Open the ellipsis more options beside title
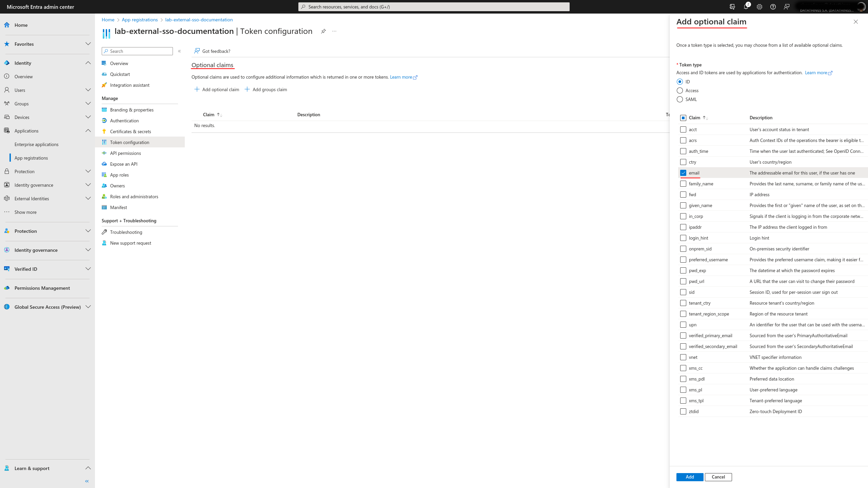The image size is (868, 488). point(334,31)
